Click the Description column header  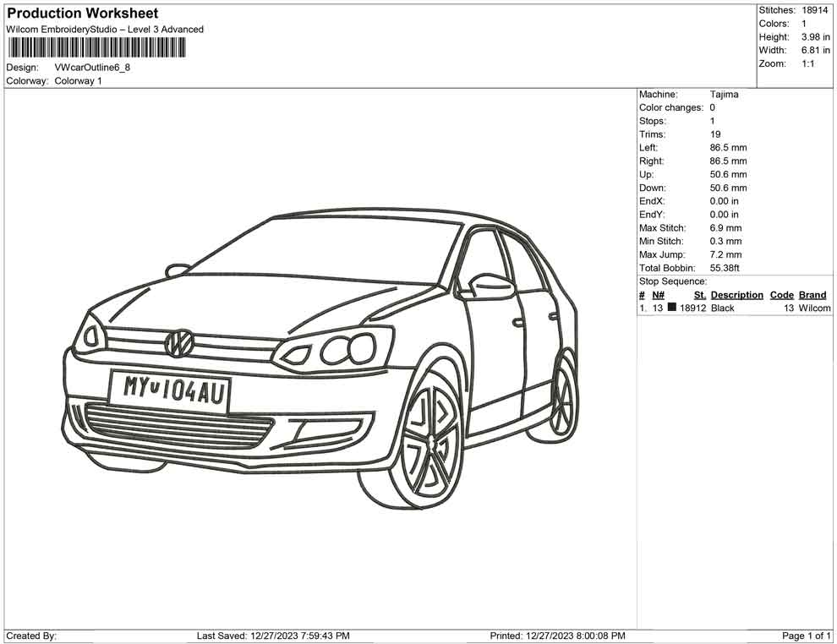coord(736,295)
